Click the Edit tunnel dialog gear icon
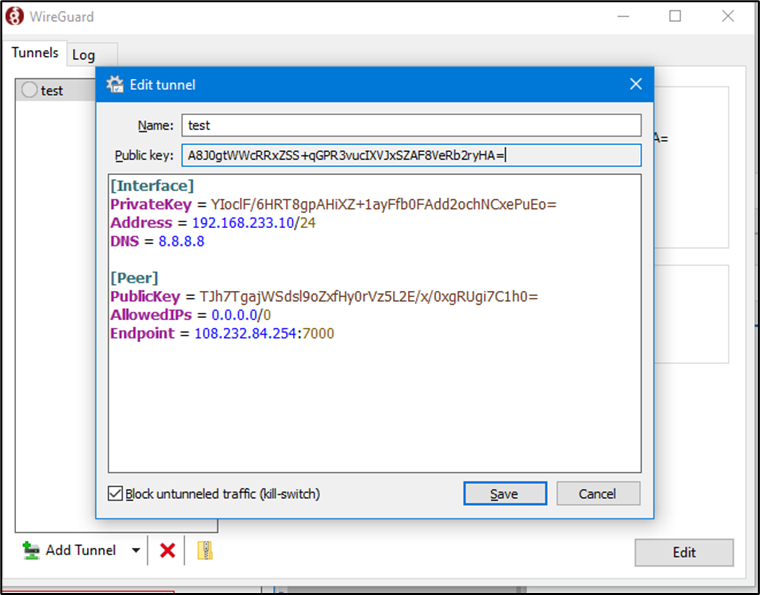 click(x=114, y=85)
